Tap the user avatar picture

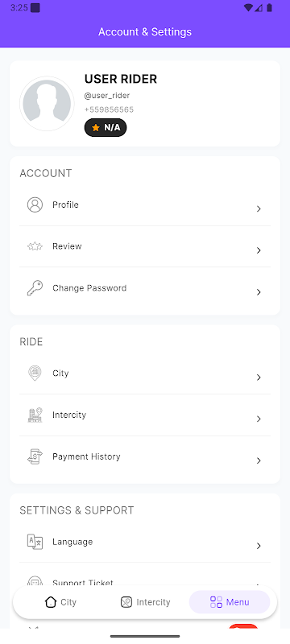point(47,104)
